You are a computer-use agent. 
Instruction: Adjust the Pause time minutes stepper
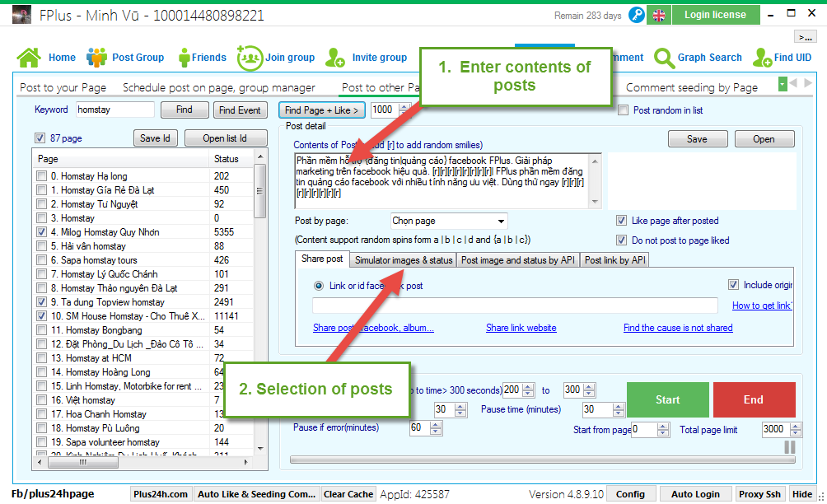point(619,409)
